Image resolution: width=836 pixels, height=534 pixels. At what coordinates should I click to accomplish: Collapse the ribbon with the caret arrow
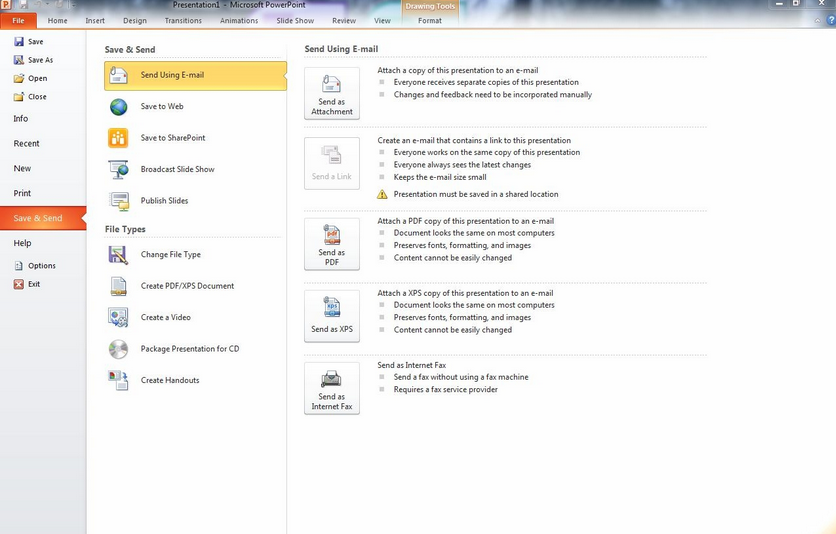click(x=817, y=21)
